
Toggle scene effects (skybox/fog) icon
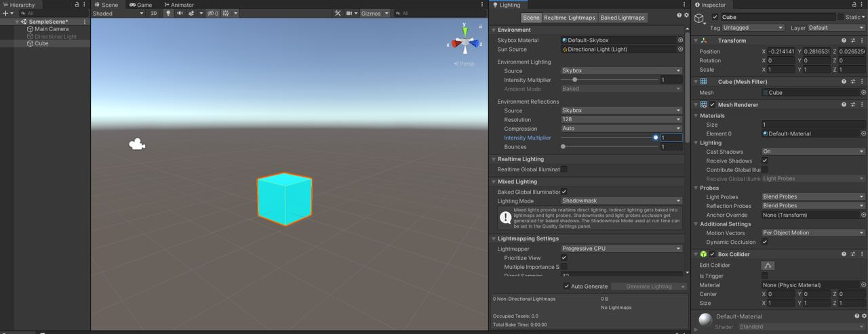[x=191, y=13]
